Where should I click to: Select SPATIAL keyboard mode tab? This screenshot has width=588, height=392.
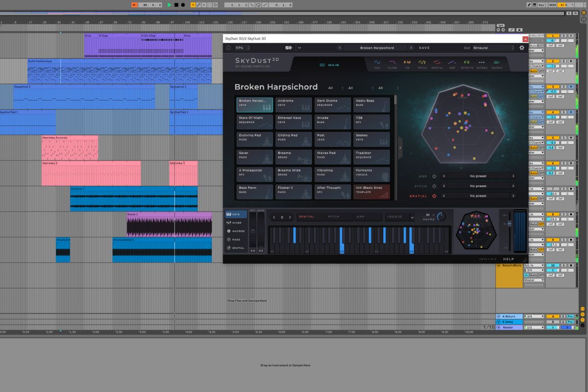310,217
